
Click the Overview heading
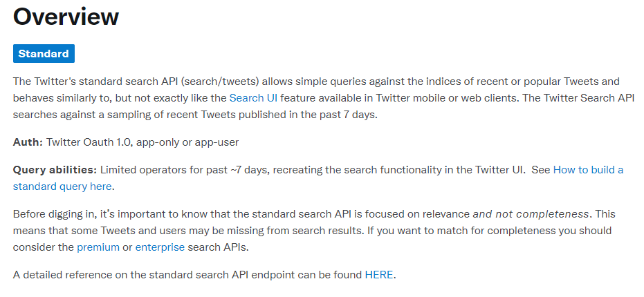pyautogui.click(x=66, y=17)
